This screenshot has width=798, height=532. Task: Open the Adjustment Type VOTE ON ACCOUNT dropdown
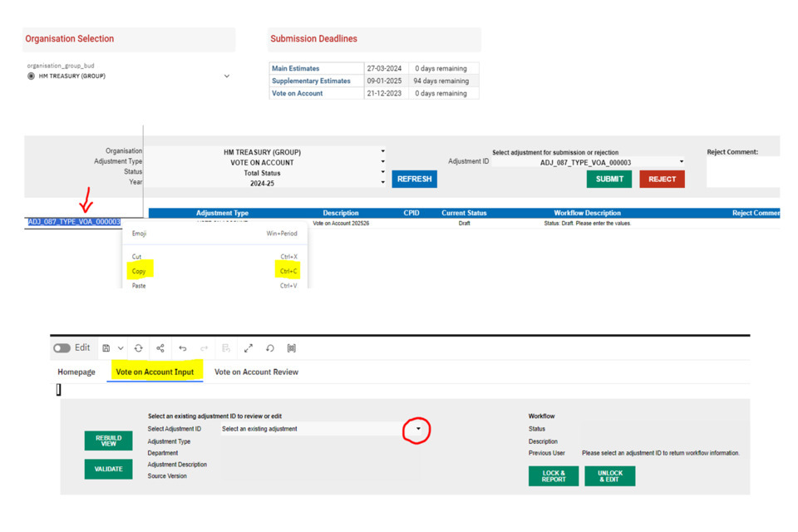pos(382,162)
